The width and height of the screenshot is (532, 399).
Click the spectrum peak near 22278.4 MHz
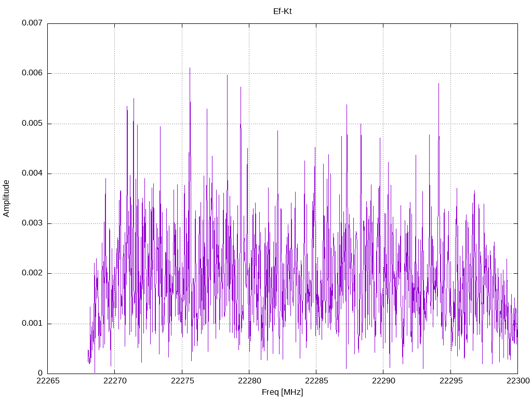[x=227, y=76]
